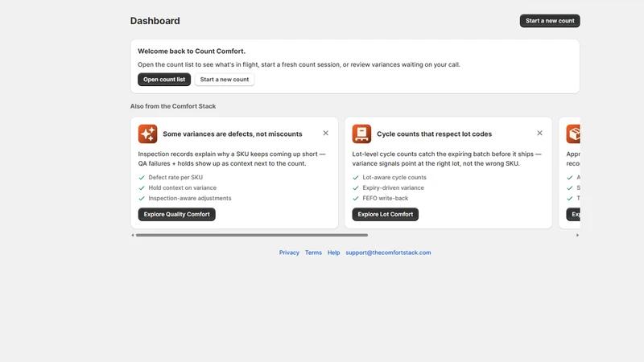Click the scrollbar left arrow

[x=133, y=235]
